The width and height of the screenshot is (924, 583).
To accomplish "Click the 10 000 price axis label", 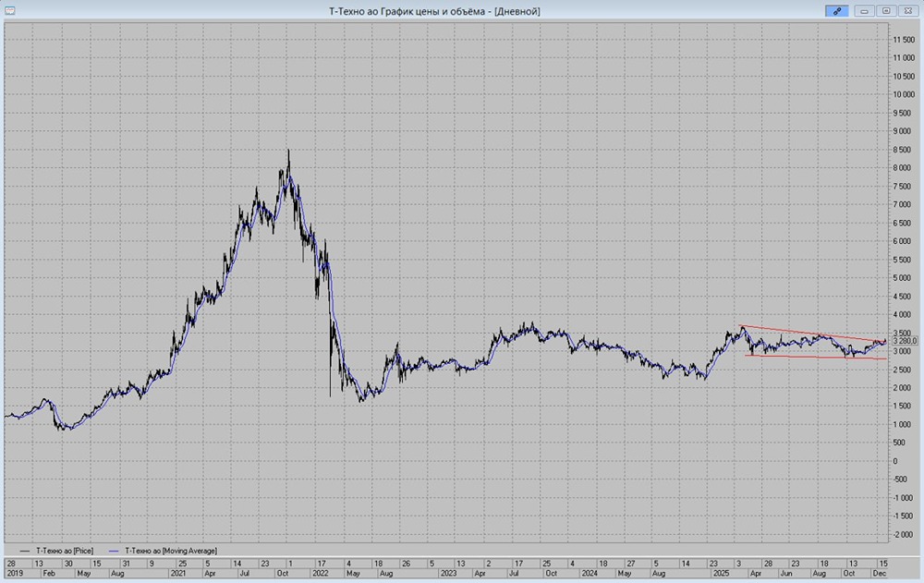I will (x=904, y=94).
